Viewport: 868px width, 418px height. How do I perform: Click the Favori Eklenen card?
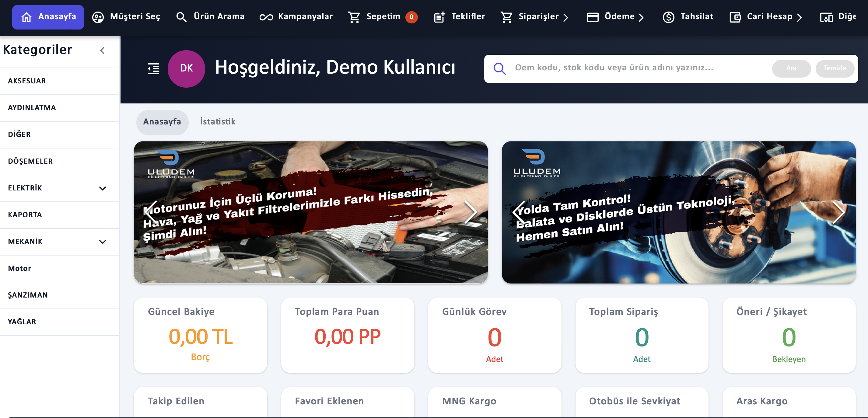coord(347,402)
